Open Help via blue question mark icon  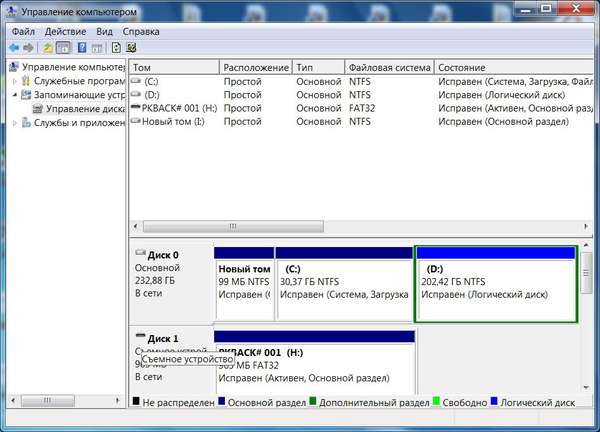click(x=82, y=48)
